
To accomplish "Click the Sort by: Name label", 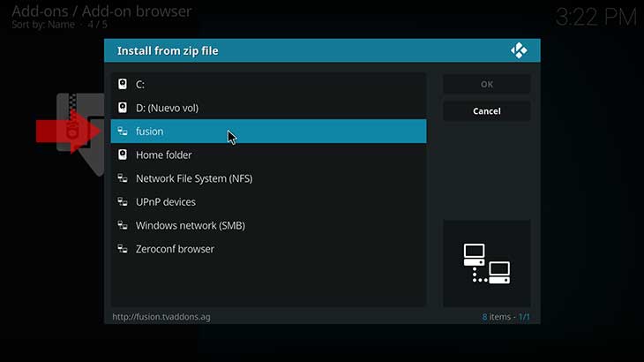I will [43, 25].
